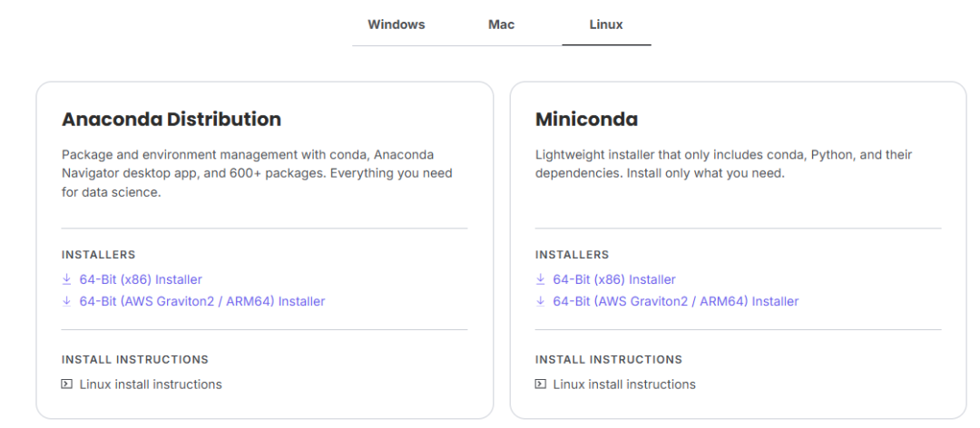Click terminal icon in Anaconda Distribution install instructions
The width and height of the screenshot is (980, 428).
tap(67, 384)
